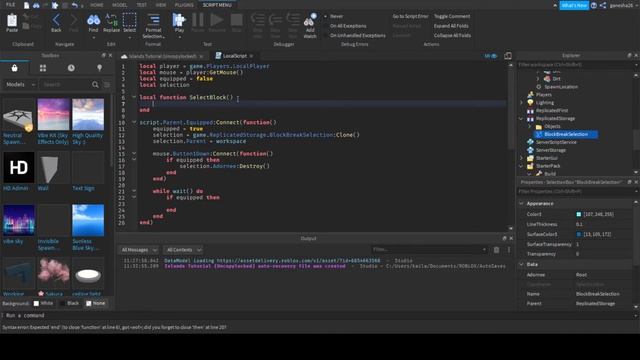Click the Toolbox search magnifier icon
This screenshot has height=360, width=640.
95,84
